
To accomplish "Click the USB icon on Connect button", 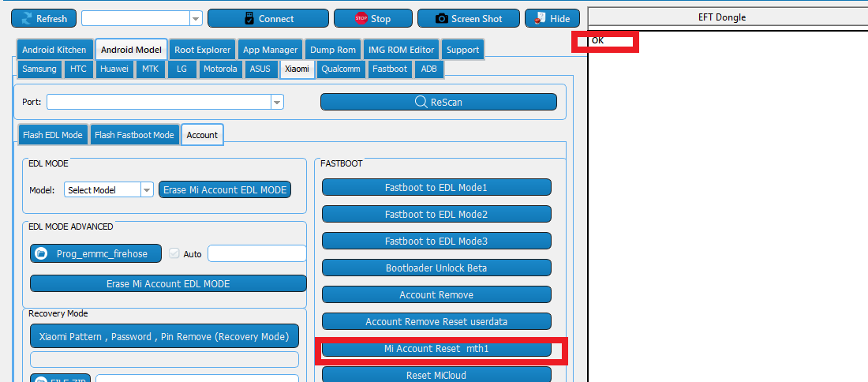I will coord(249,18).
